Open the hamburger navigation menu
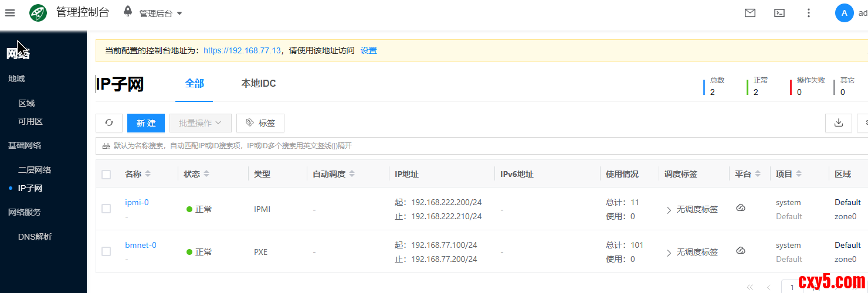 point(10,13)
